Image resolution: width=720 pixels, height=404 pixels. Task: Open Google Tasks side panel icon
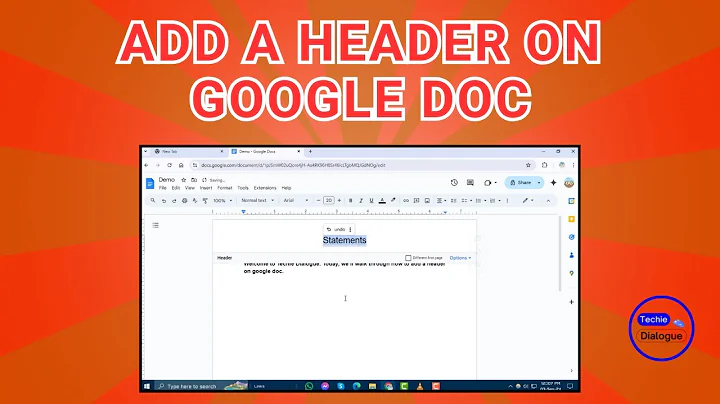click(571, 237)
